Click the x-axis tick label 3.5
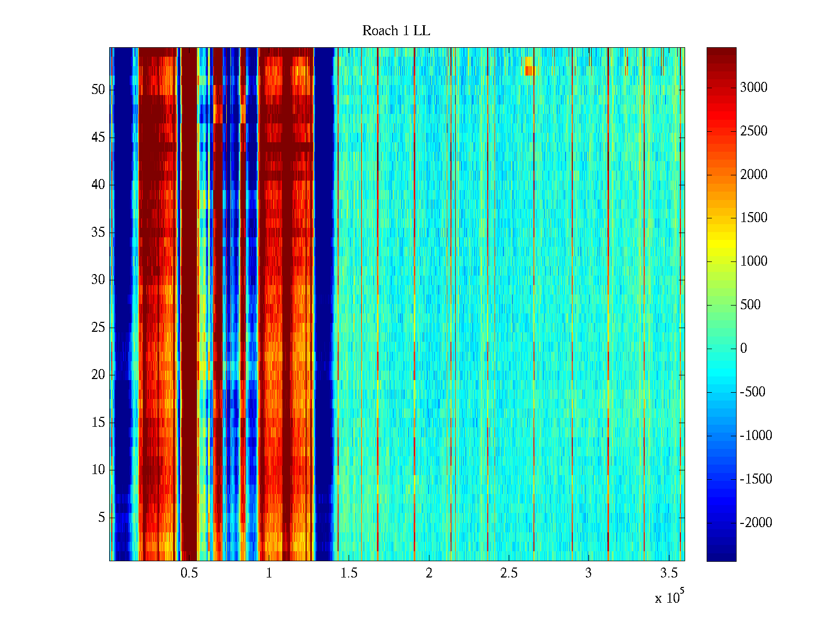 (x=668, y=573)
